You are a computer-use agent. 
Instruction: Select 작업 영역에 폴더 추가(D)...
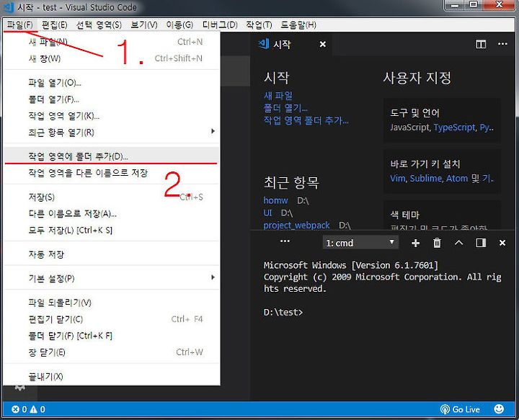[112, 156]
